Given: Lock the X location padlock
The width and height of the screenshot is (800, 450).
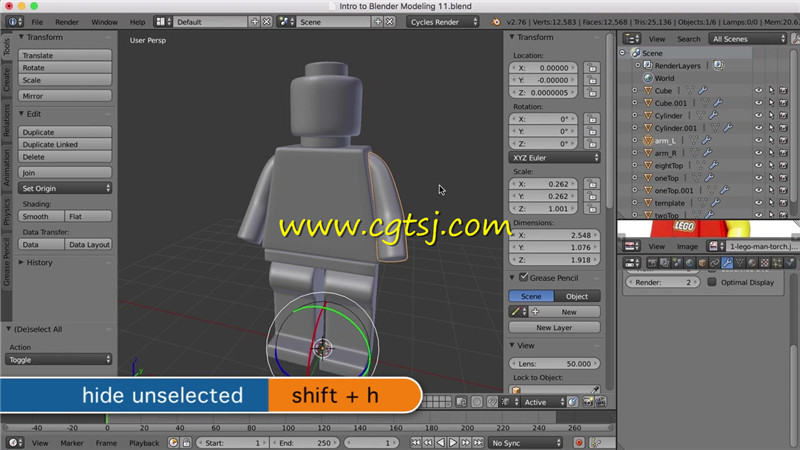Looking at the screenshot, I should click(x=592, y=68).
